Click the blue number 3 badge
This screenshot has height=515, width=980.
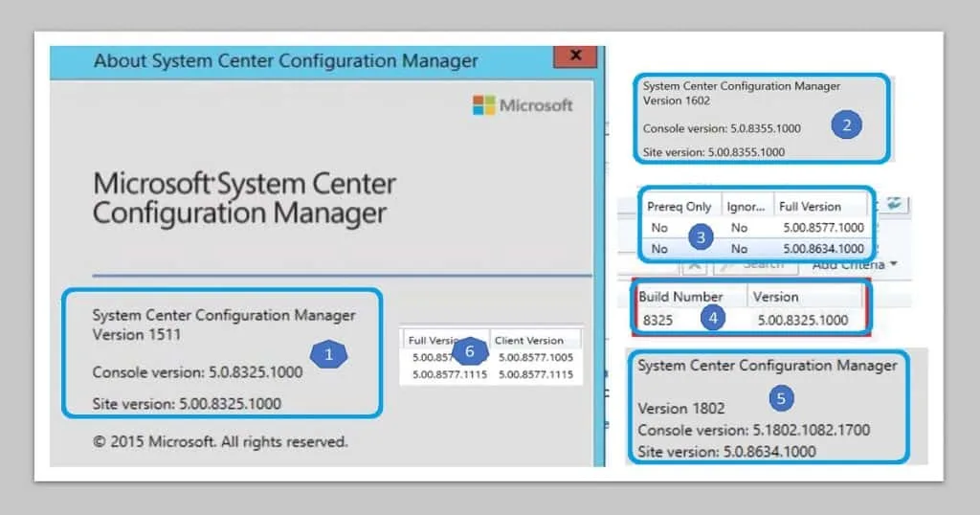pos(702,235)
